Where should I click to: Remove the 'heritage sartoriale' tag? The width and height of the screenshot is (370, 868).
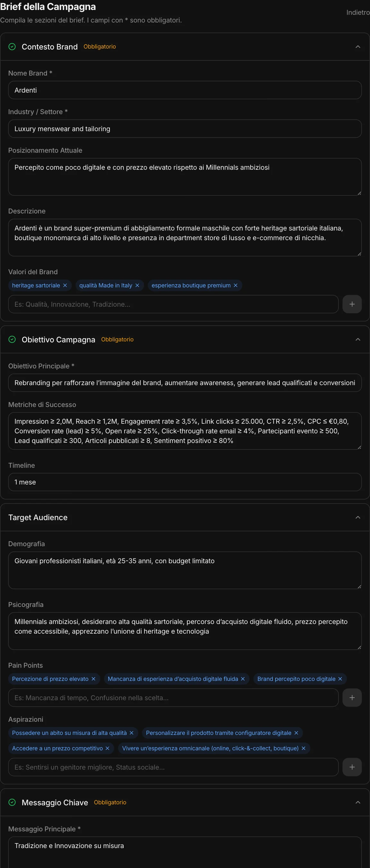(65, 285)
